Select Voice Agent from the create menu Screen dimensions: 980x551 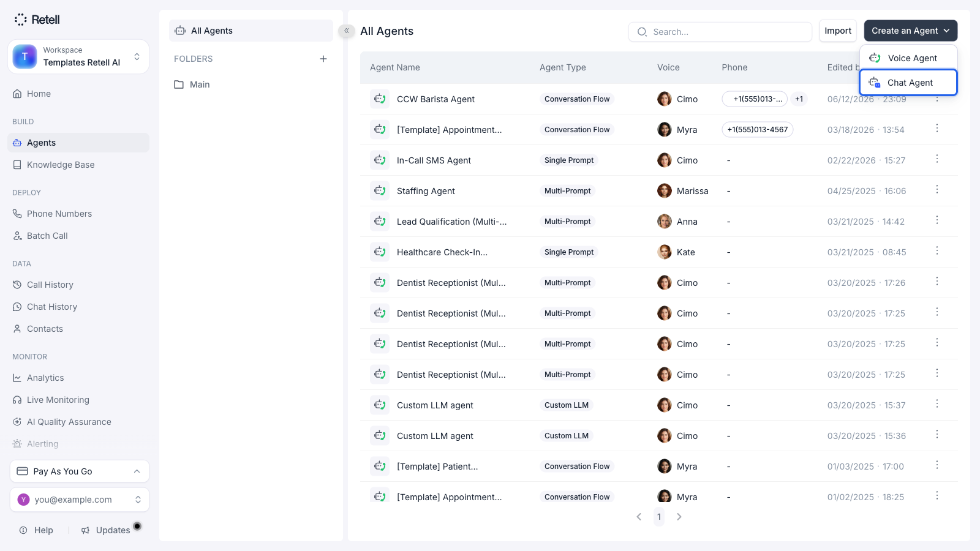(908, 58)
